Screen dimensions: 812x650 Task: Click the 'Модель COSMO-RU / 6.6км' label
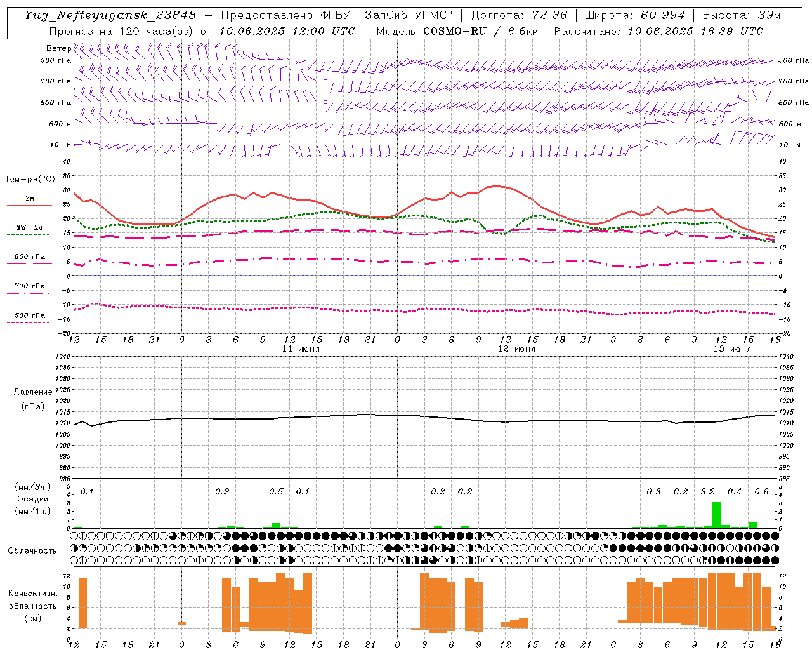point(457,31)
